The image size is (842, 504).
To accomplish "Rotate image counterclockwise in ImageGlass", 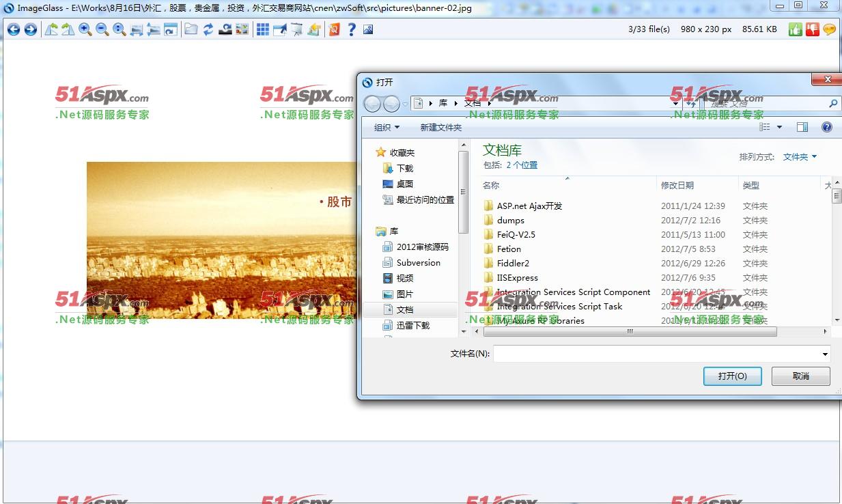I will click(51, 29).
